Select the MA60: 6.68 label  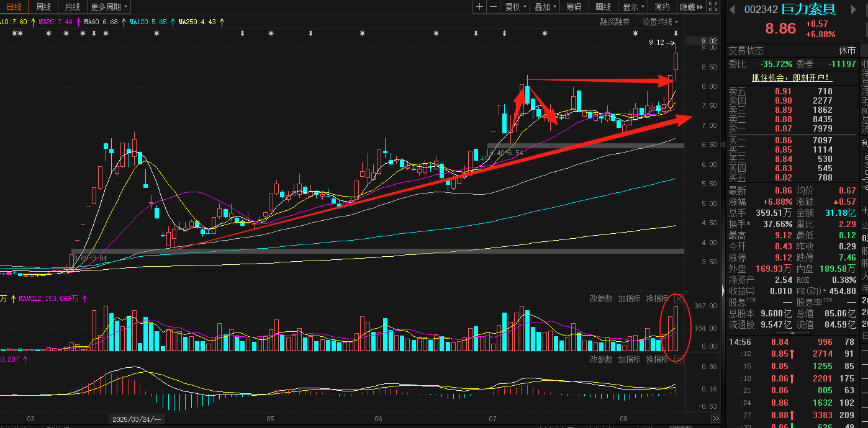[x=101, y=22]
